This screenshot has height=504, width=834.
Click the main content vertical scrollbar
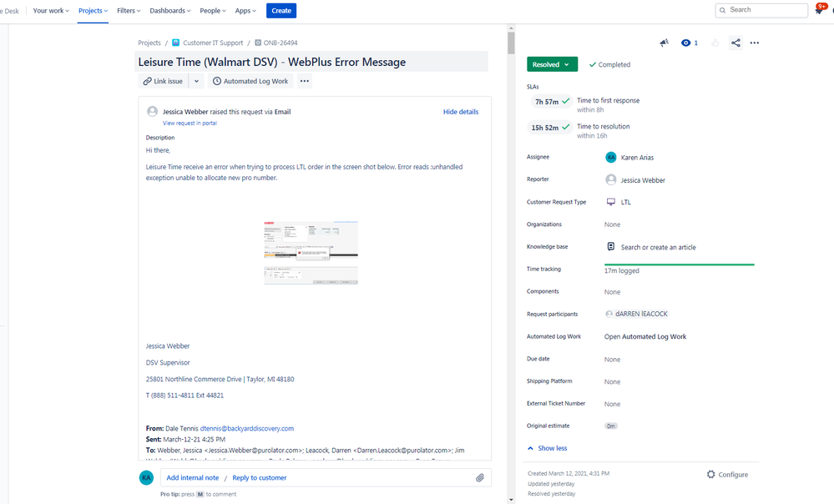coord(511,43)
